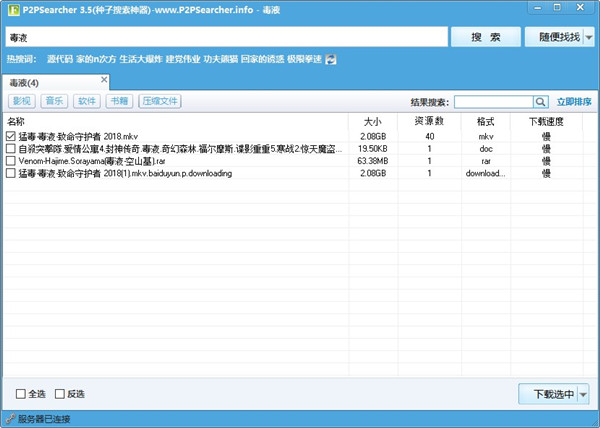Sort by the 大小 column header
This screenshot has width=600, height=428.
[x=373, y=122]
